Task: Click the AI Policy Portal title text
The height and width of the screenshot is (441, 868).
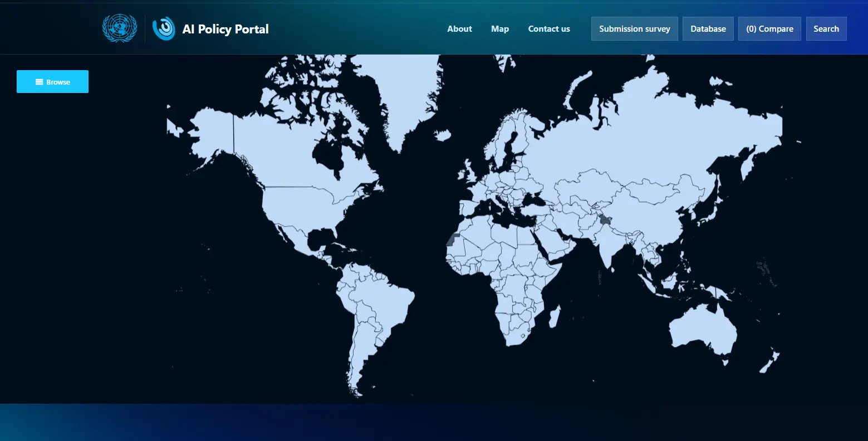Action: [x=225, y=29]
